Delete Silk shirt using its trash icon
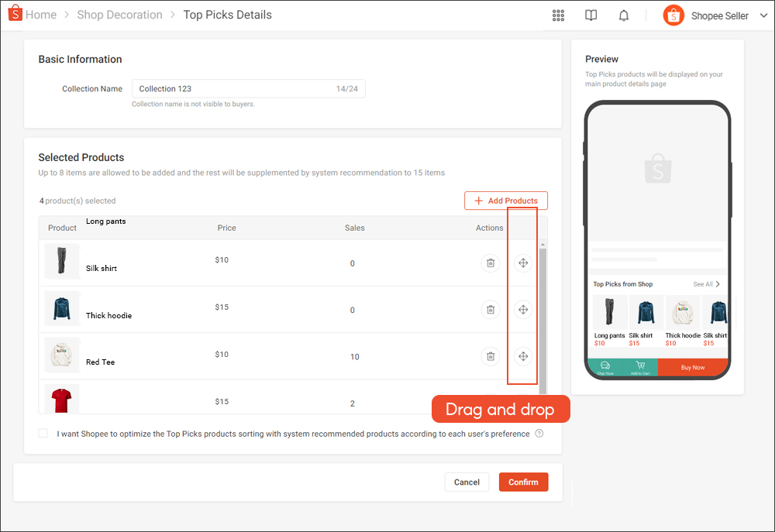 (x=490, y=263)
